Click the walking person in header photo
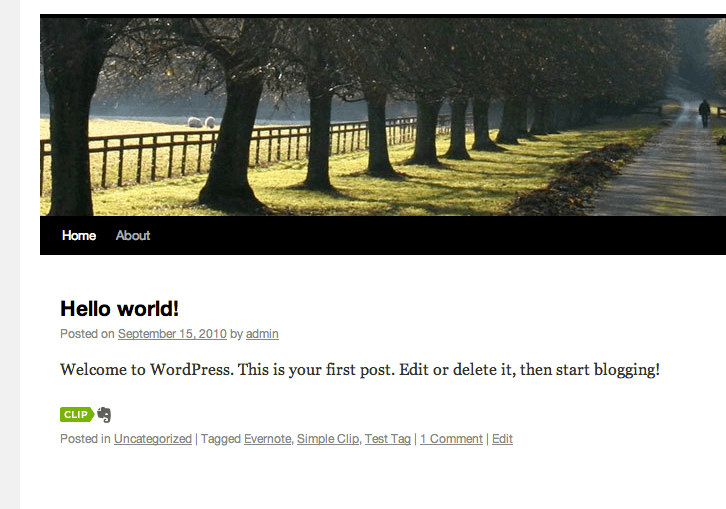 (x=704, y=113)
